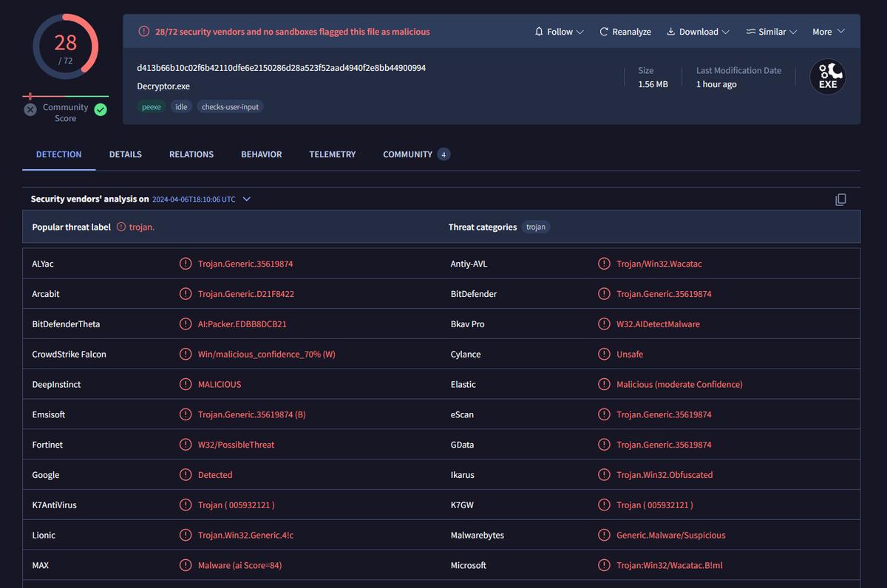
Task: Click the community score X downvote icon
Action: (30, 109)
